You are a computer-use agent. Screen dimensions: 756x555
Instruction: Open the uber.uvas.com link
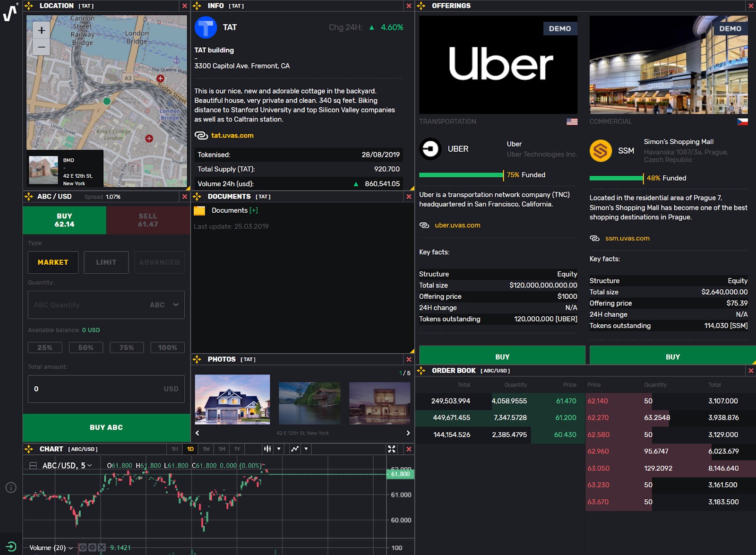[457, 225]
